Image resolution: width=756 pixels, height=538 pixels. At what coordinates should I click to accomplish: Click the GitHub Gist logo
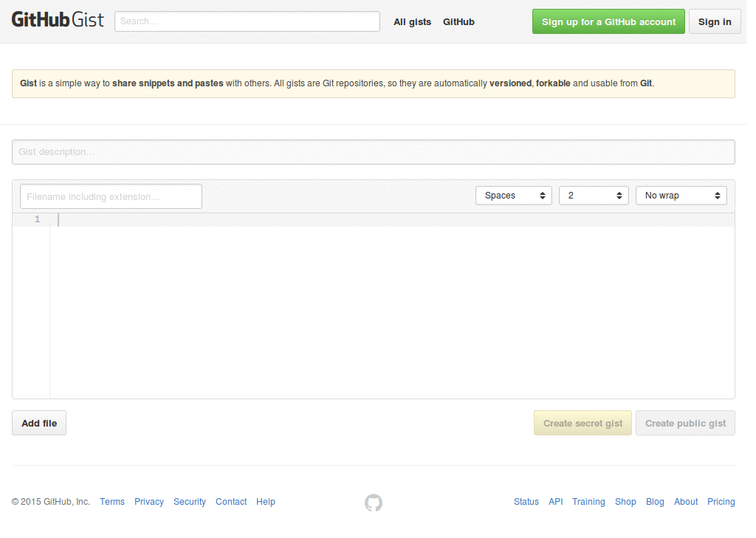pos(58,20)
